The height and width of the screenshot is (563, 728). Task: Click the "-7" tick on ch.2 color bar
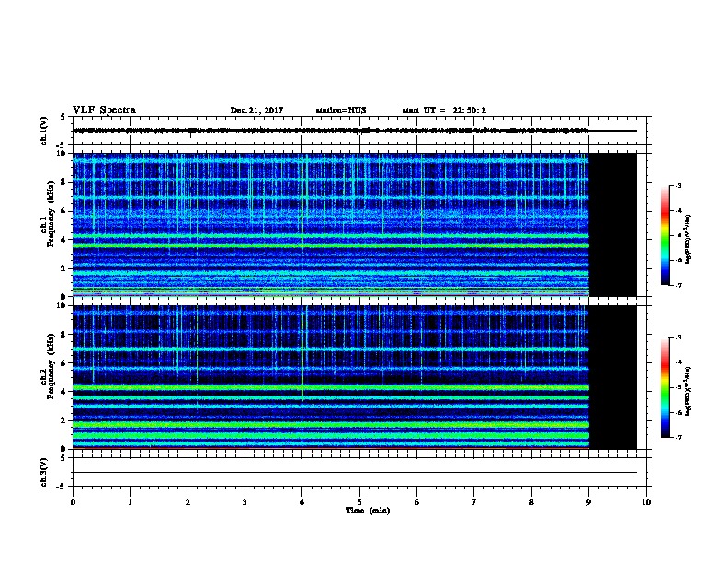[x=677, y=438]
